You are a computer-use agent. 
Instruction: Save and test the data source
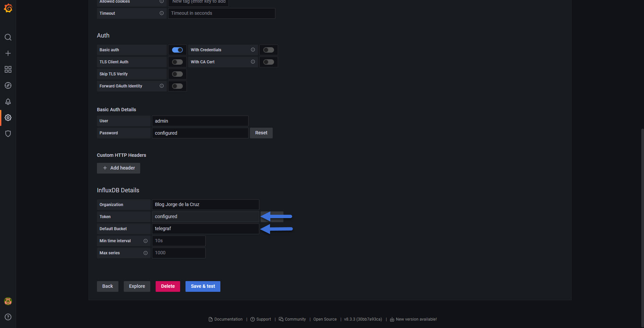[203, 286]
